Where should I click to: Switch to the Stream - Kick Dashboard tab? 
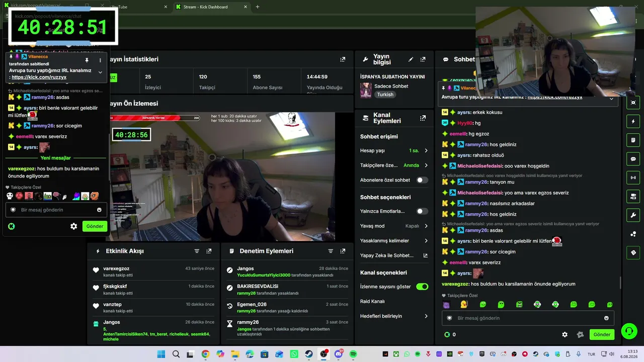point(212,7)
